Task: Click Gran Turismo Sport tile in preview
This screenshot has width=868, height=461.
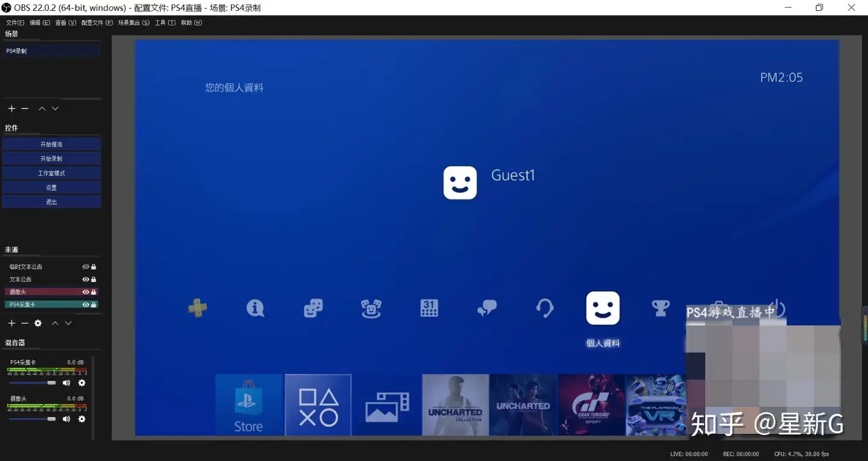Action: [593, 404]
